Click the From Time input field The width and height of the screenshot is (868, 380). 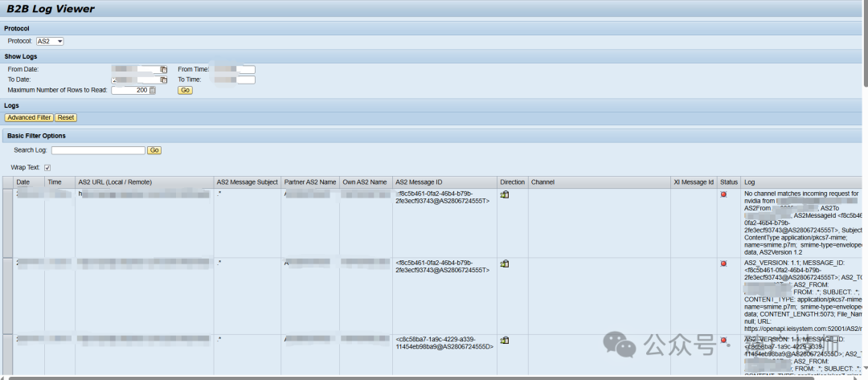[235, 70]
